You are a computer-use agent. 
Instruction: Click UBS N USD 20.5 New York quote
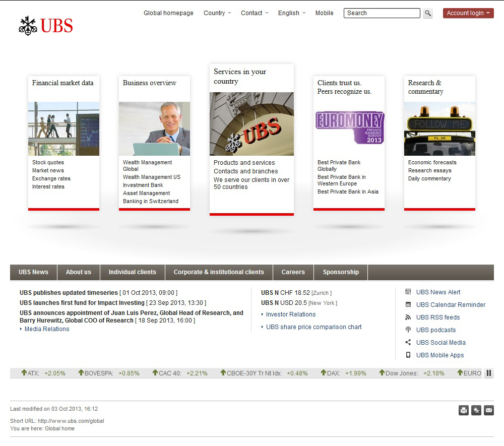coord(299,303)
